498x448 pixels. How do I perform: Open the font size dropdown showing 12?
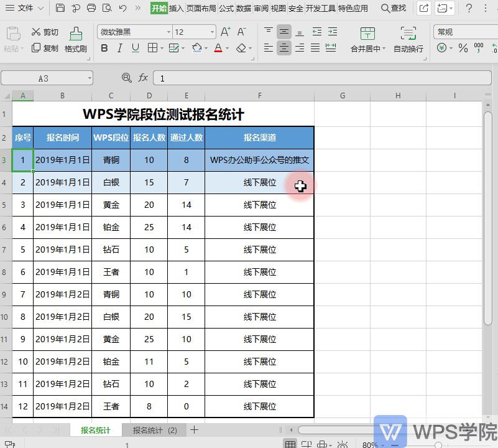click(x=212, y=32)
